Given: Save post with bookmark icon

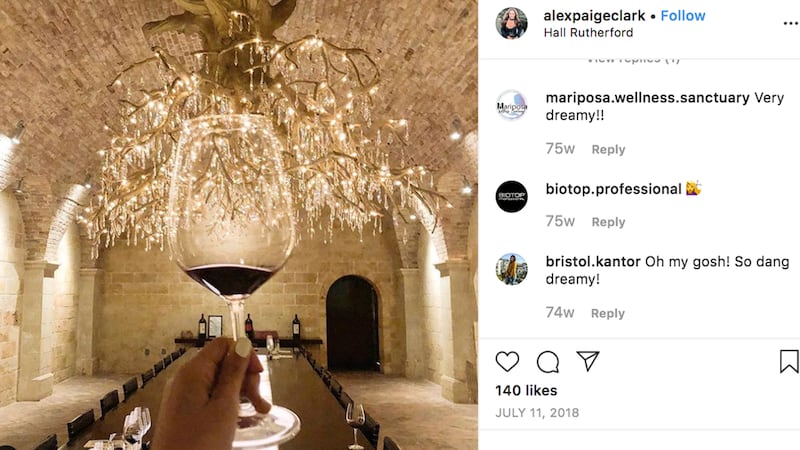Looking at the screenshot, I should click(x=789, y=361).
